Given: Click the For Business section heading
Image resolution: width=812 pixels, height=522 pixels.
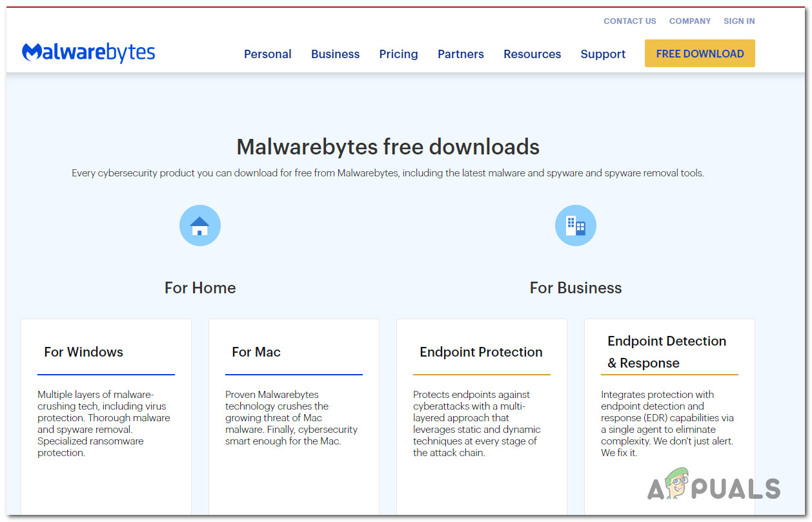Looking at the screenshot, I should tap(575, 288).
